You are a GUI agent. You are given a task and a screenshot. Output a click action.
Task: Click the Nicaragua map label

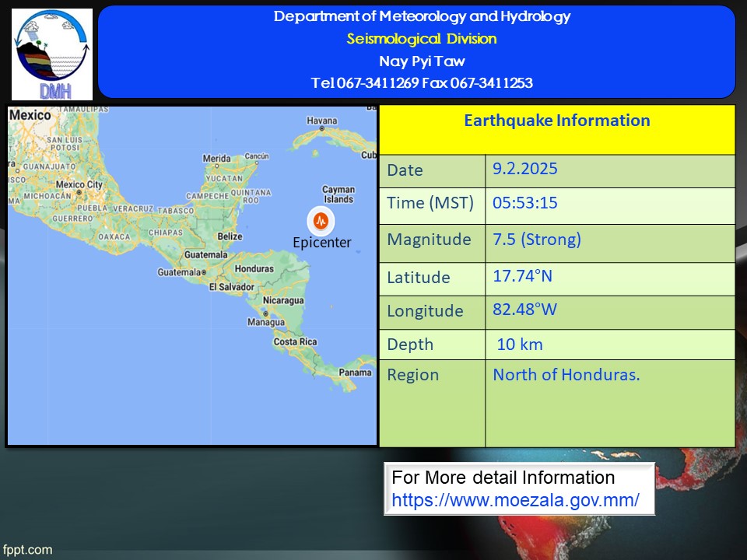coord(283,300)
